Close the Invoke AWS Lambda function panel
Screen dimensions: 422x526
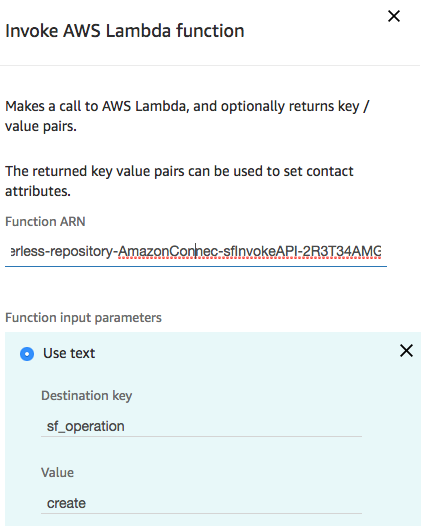tap(394, 16)
